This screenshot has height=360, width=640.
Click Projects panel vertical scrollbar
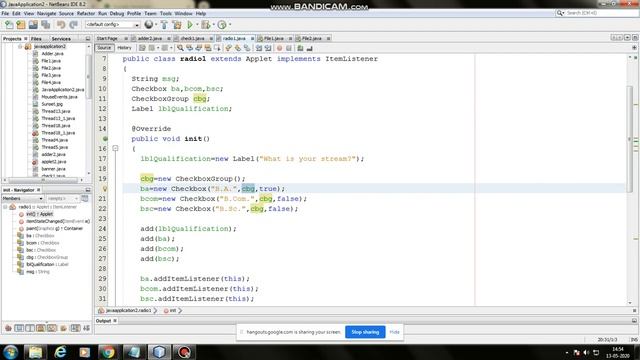(x=88, y=78)
